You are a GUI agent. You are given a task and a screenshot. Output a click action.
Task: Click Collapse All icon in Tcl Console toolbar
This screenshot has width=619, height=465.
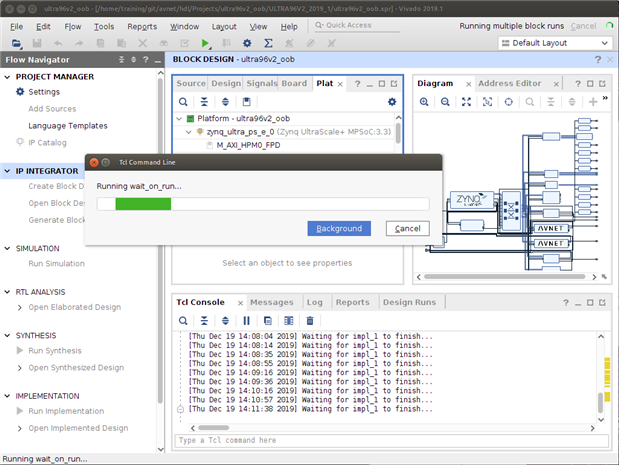204,320
